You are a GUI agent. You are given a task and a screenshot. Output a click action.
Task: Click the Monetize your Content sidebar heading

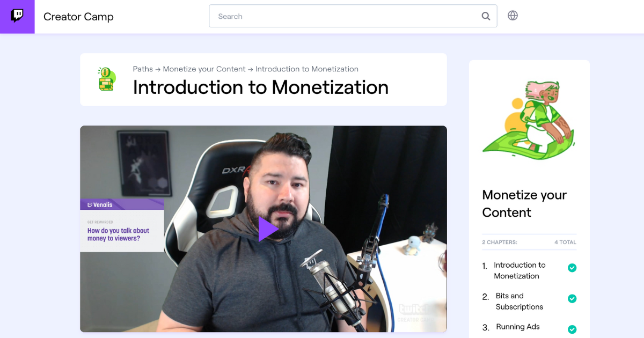click(524, 203)
